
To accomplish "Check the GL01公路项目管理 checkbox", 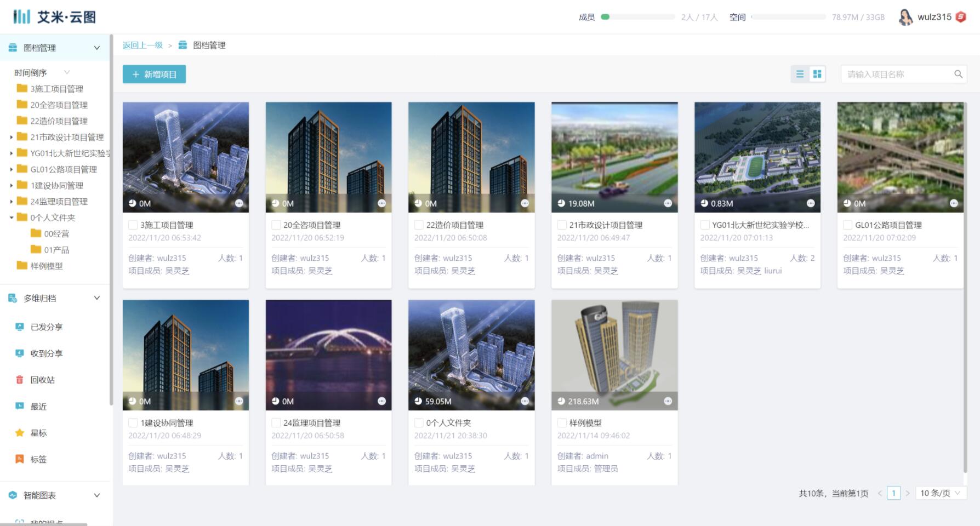I will coord(847,225).
